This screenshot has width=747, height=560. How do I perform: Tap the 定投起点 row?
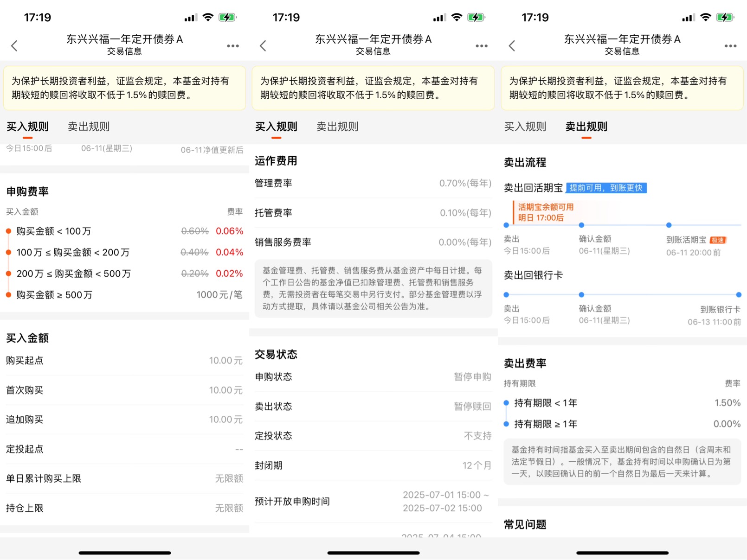pyautogui.click(x=124, y=449)
